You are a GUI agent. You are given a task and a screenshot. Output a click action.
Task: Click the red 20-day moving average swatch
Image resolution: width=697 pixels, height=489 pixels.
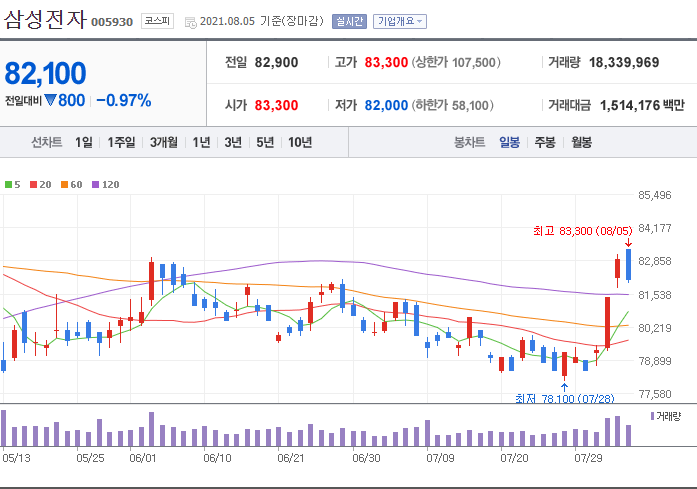click(x=33, y=184)
